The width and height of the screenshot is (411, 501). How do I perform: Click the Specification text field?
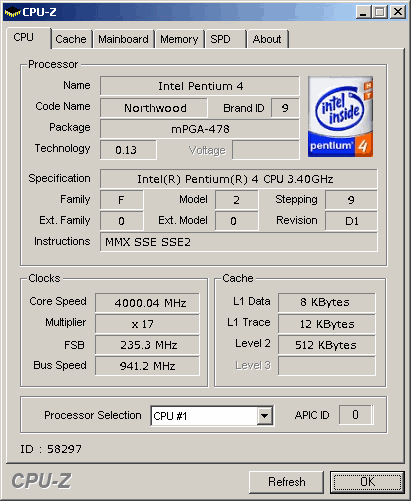(239, 179)
